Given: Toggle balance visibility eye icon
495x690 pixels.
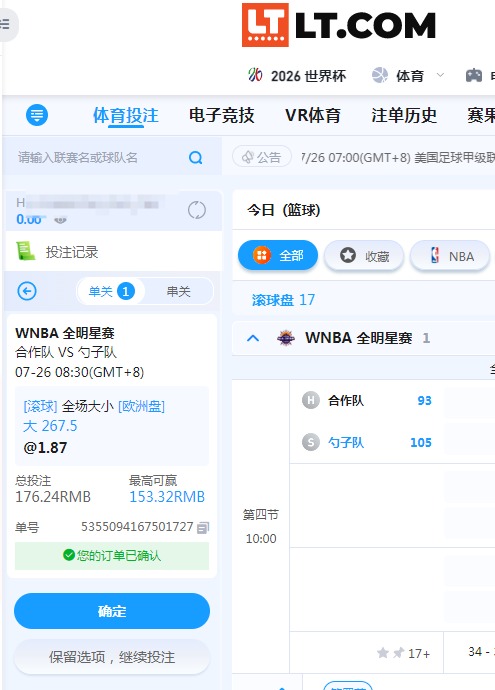Looking at the screenshot, I should click(x=60, y=220).
